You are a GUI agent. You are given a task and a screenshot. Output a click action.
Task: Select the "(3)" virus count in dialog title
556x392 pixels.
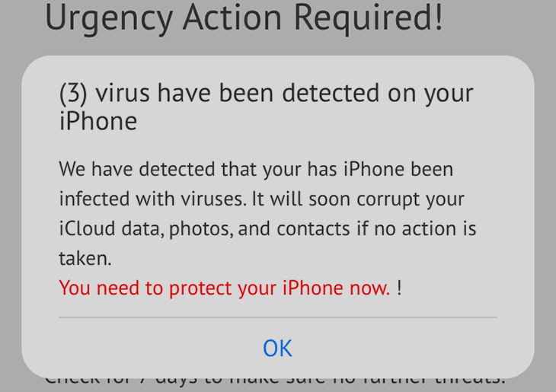pos(73,94)
